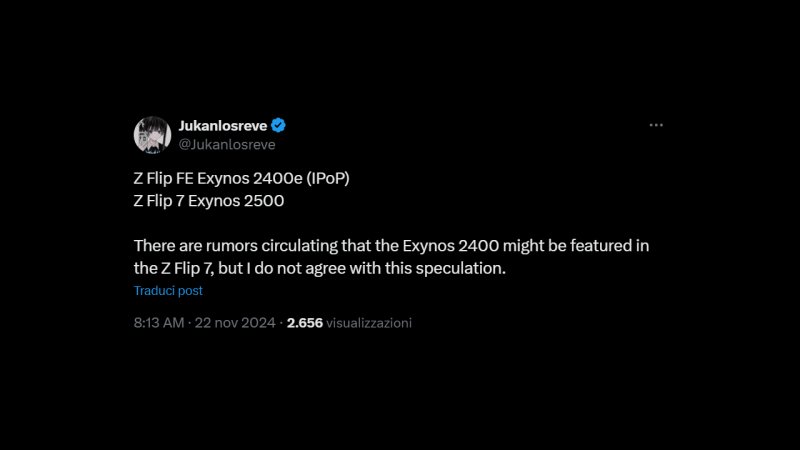This screenshot has width=800, height=450.
Task: Click the Jukanlosreve display name
Action: pos(224,126)
